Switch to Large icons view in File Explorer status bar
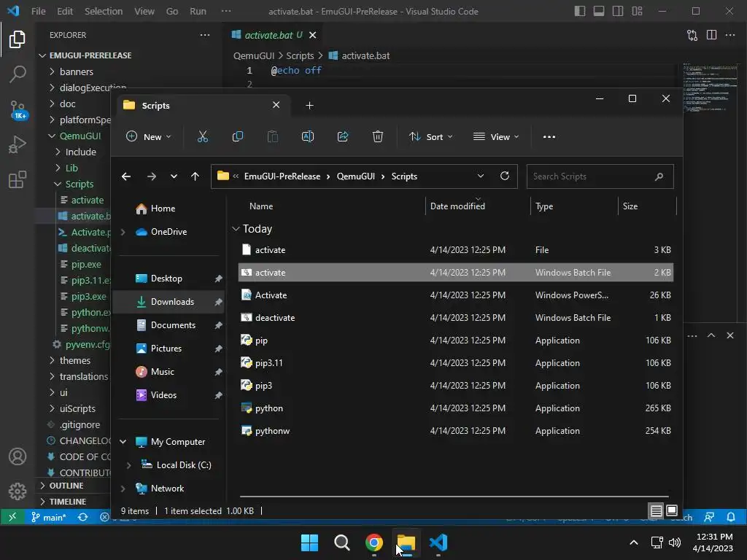This screenshot has height=560, width=747. (672, 511)
